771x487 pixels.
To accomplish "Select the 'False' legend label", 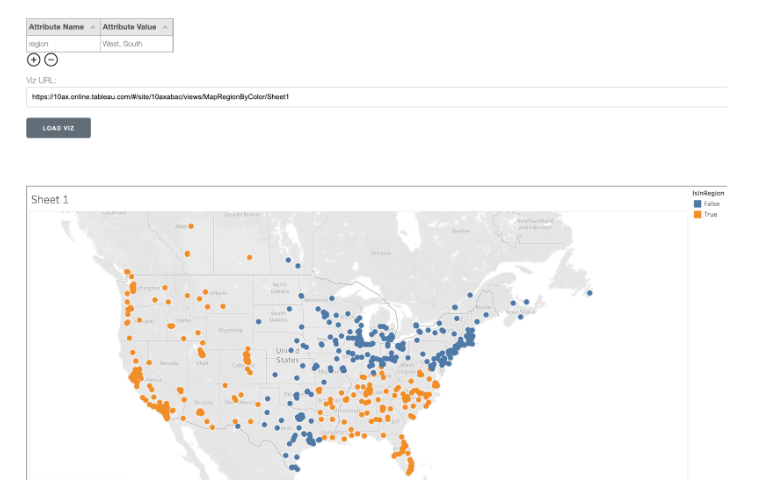I will (711, 203).
